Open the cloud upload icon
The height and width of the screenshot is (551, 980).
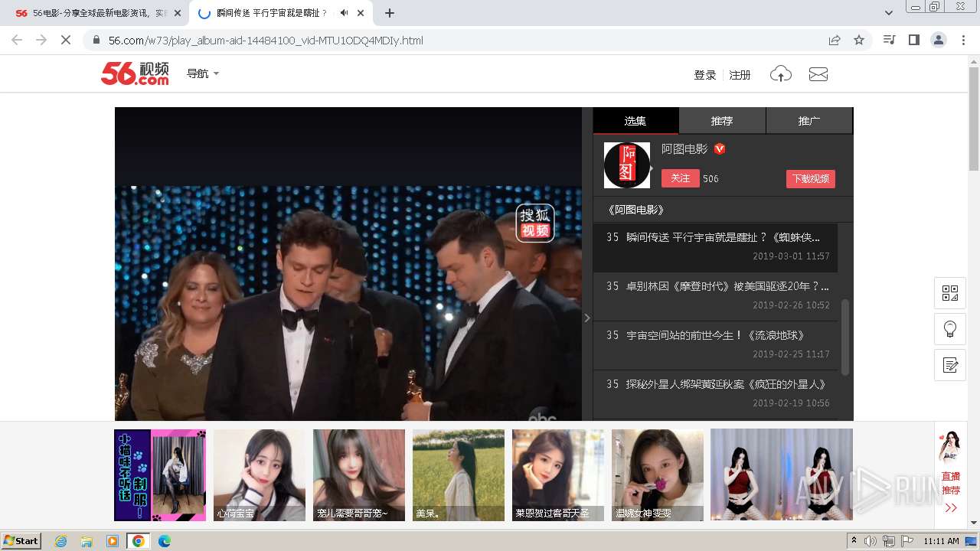pos(781,74)
